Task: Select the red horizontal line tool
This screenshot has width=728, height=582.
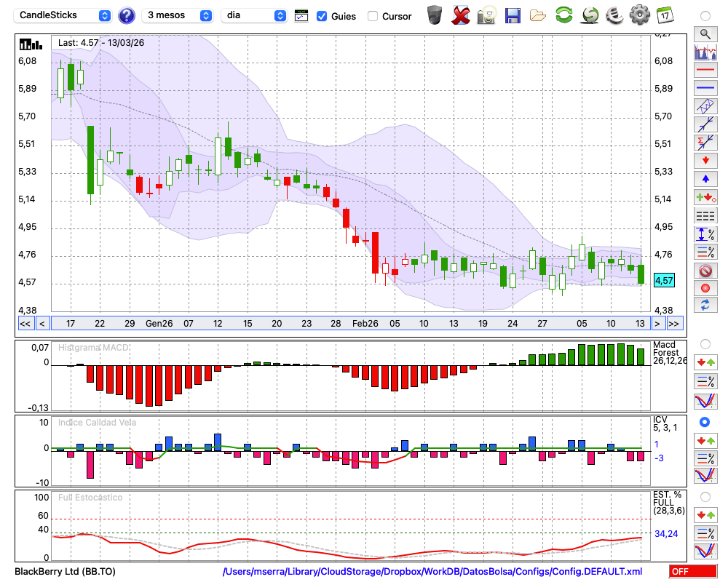Action: click(705, 71)
